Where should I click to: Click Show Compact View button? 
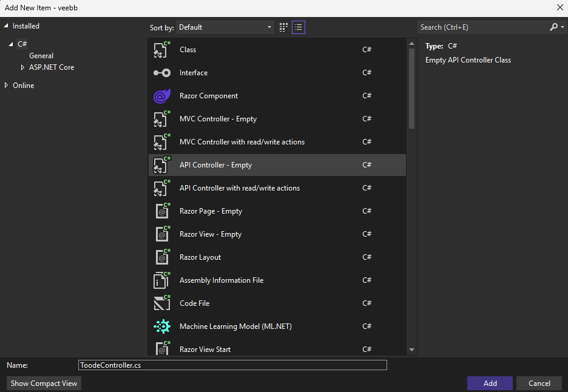44,384
